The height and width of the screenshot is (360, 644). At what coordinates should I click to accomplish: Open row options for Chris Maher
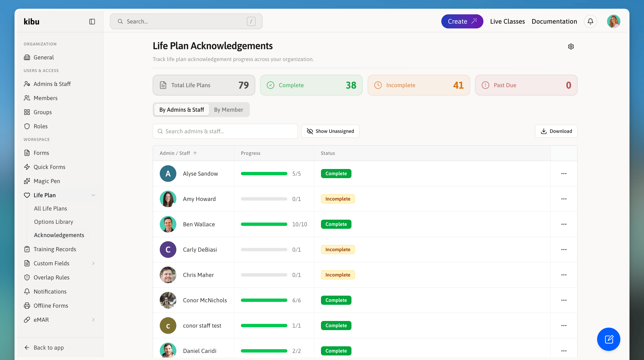pos(564,275)
